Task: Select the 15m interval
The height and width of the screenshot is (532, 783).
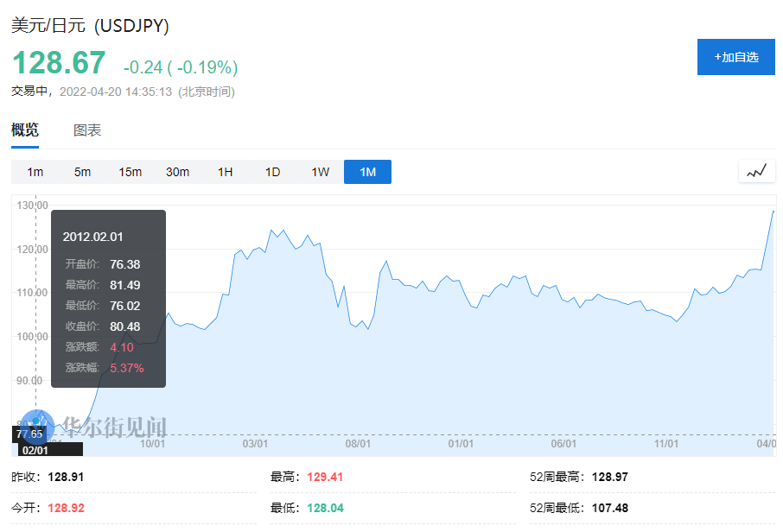Action: tap(130, 172)
